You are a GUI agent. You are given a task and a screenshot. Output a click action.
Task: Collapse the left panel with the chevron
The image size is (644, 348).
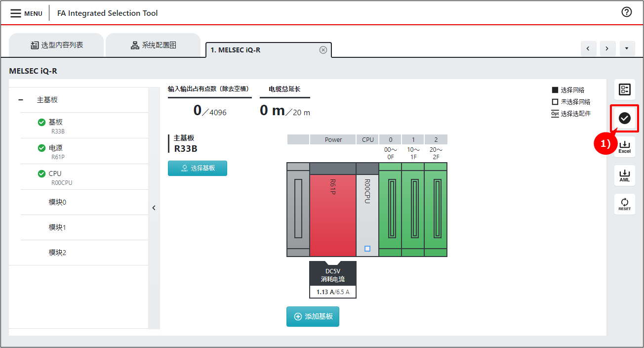tap(154, 208)
